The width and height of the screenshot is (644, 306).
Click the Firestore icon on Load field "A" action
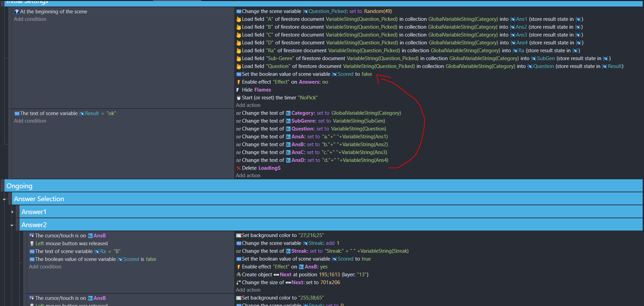pos(239,19)
